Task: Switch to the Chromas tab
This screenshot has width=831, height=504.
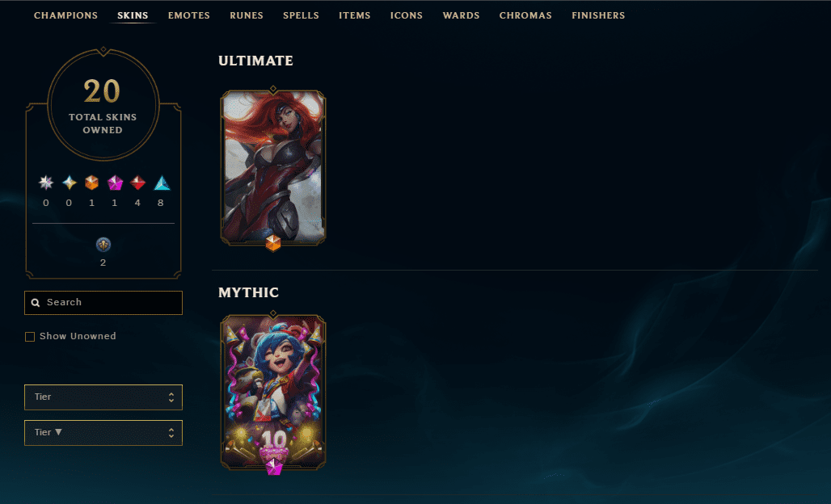Action: [525, 15]
